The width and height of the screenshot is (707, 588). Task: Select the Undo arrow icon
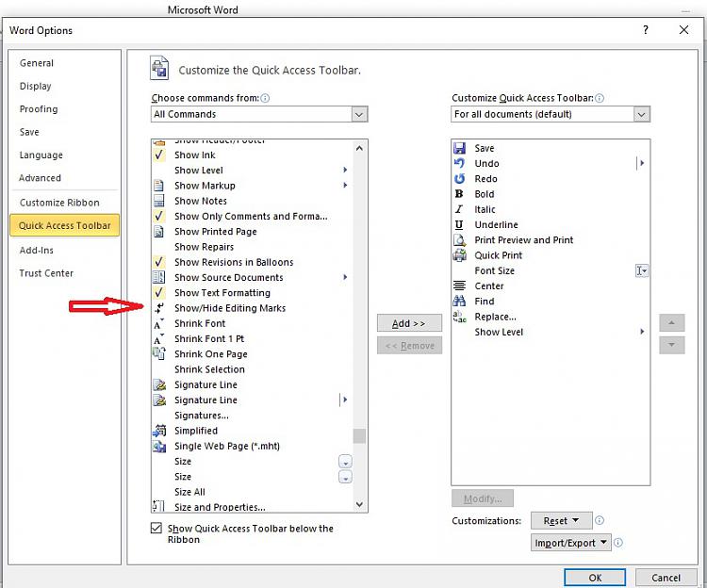tap(459, 164)
